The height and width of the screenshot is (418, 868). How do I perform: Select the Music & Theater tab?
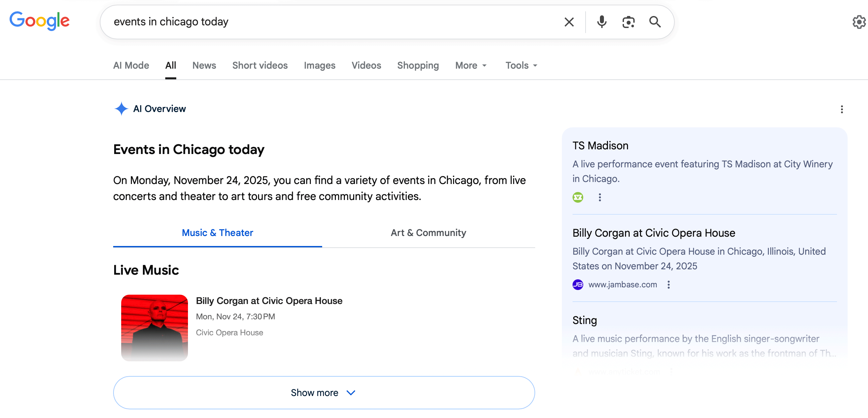pyautogui.click(x=217, y=233)
